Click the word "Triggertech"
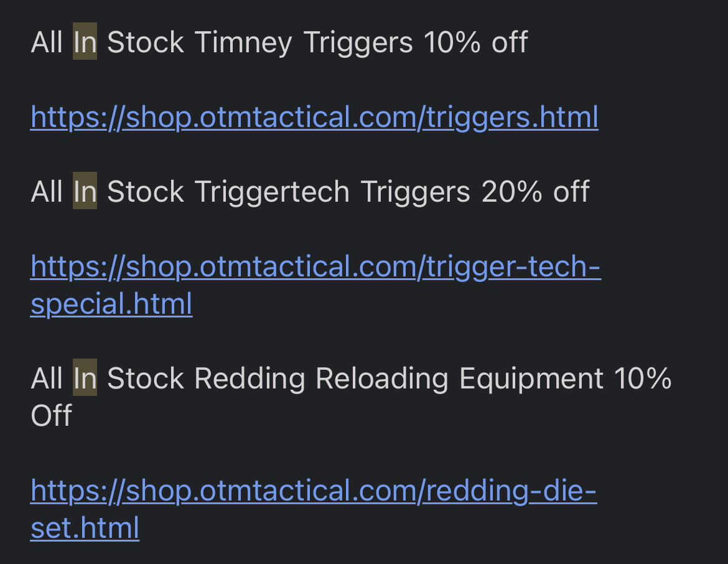 tap(272, 192)
